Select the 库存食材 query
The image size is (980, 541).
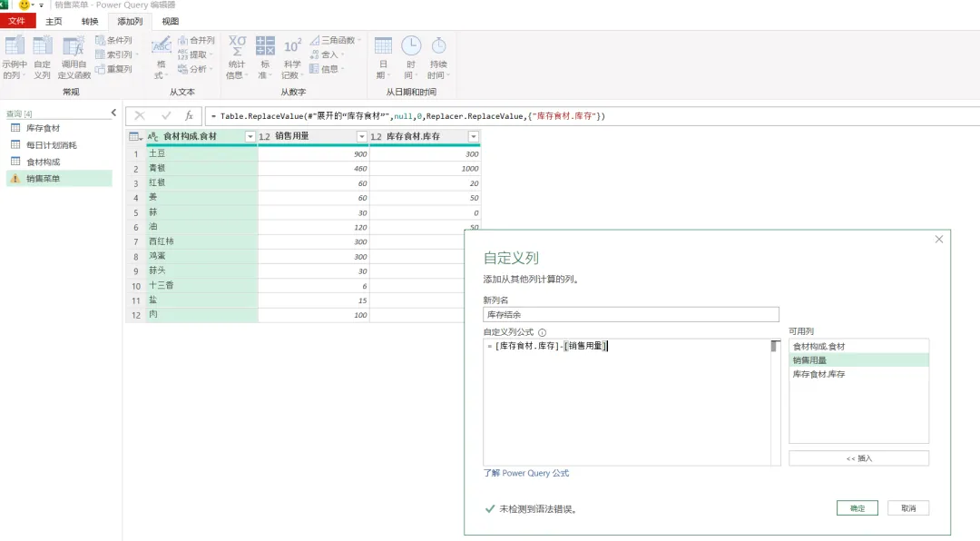click(59, 128)
